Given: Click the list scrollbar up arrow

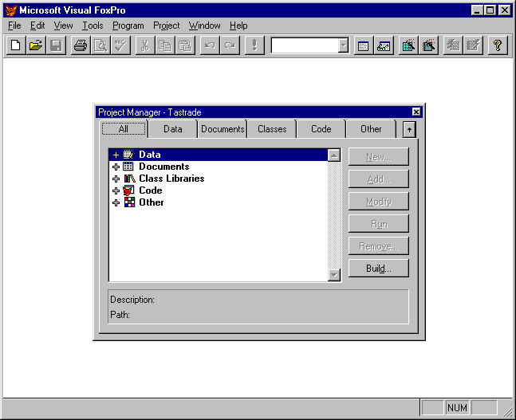Looking at the screenshot, I should (x=334, y=155).
